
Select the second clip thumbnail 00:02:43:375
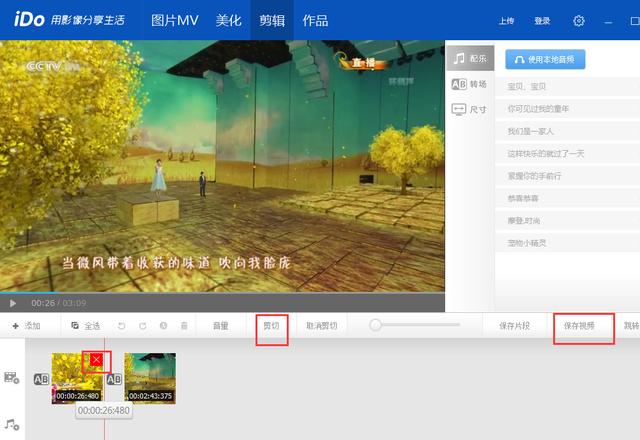pos(150,378)
